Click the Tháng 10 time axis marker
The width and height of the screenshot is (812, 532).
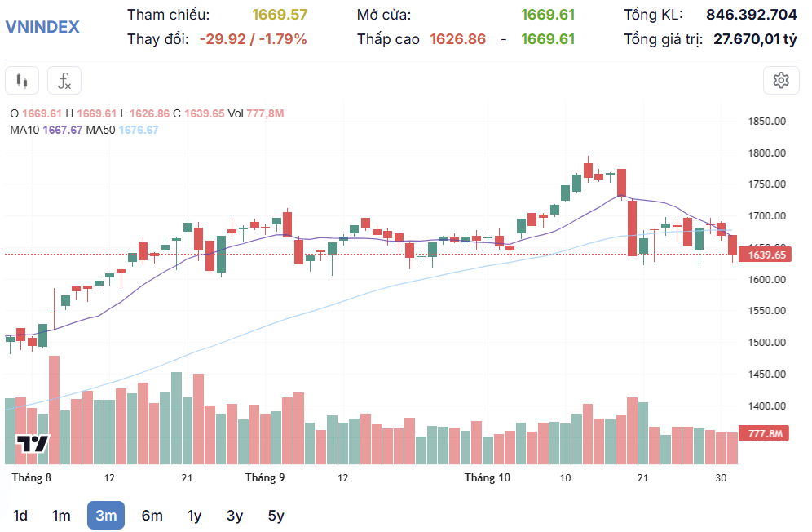(488, 477)
